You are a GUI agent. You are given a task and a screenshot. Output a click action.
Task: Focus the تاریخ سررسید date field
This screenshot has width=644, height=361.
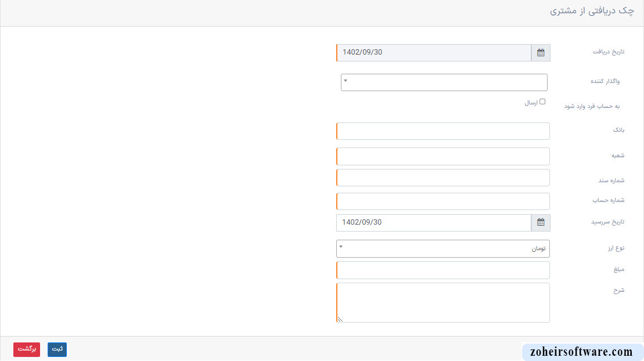pos(434,222)
